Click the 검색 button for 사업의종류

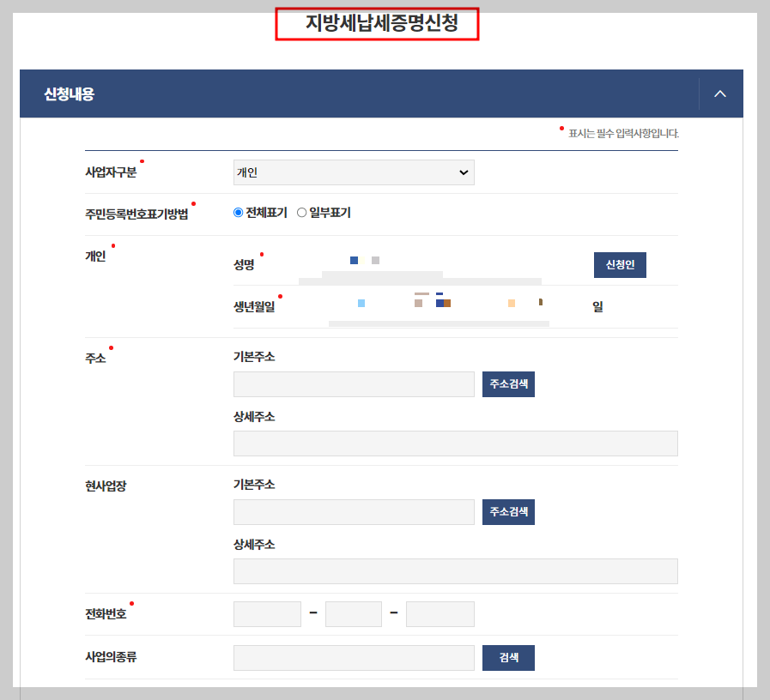(x=507, y=657)
